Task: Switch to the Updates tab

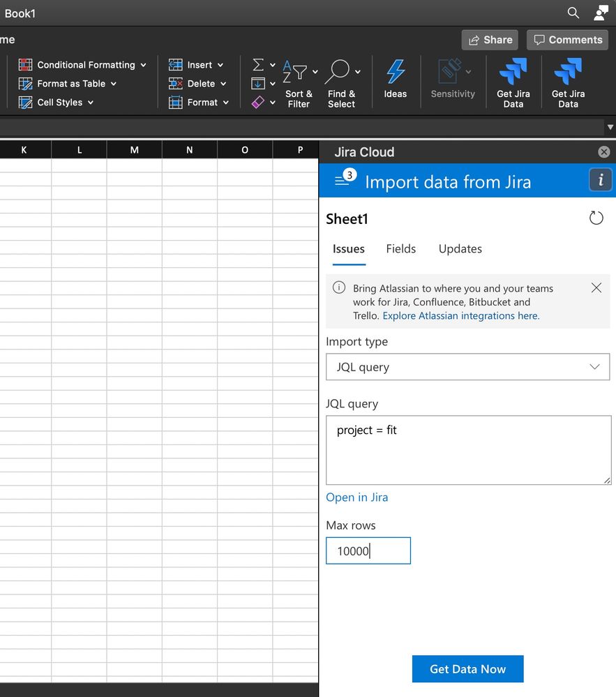Action: coord(460,249)
